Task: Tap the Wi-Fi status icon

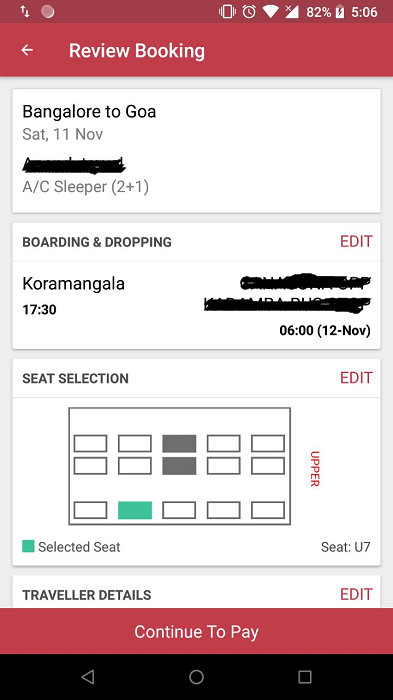Action: tap(270, 12)
